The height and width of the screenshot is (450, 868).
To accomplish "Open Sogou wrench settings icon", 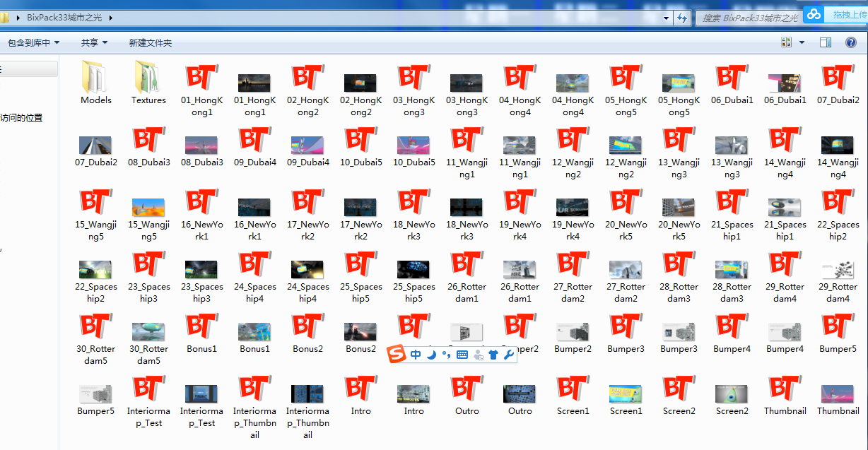I will click(508, 355).
